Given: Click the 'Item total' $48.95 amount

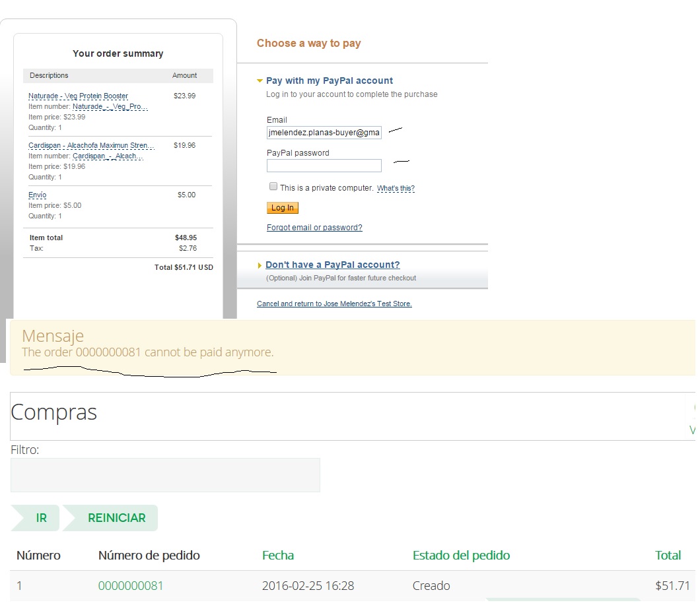Looking at the screenshot, I should coord(186,238).
